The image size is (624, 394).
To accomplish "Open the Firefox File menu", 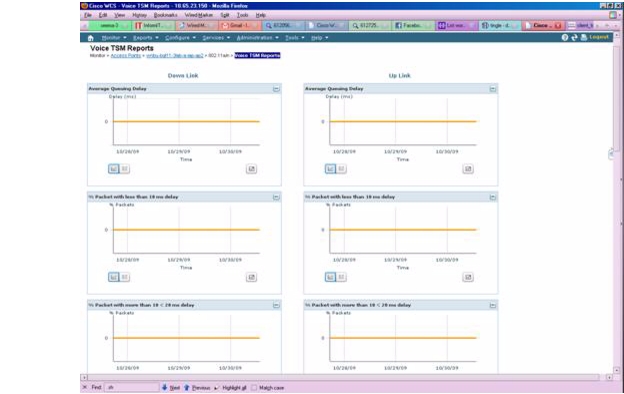I will click(88, 15).
